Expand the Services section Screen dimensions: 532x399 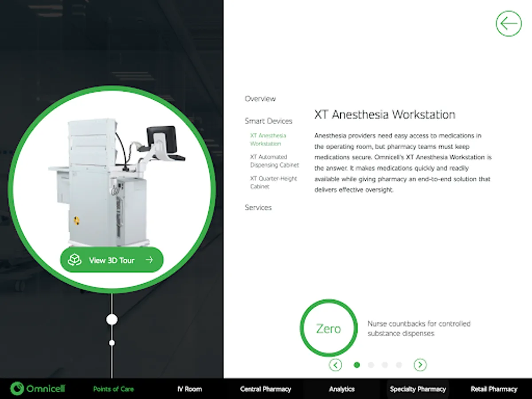pos(258,207)
